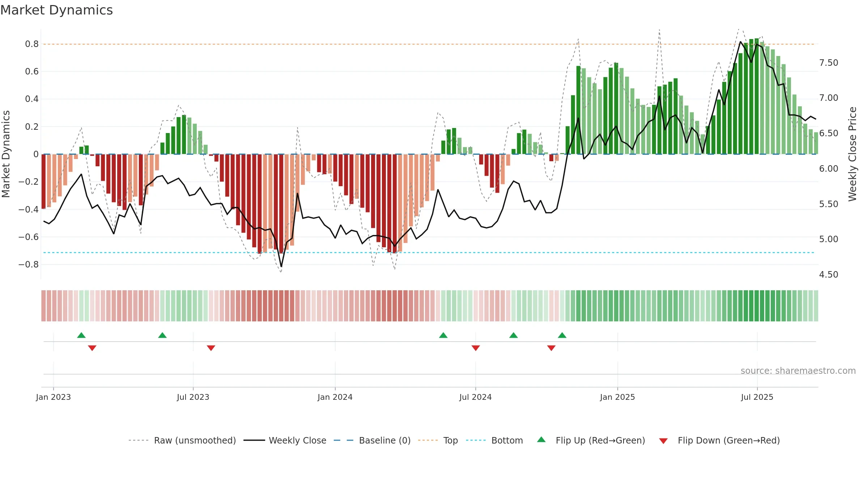Click the Jan 2025 x-axis label
The image size is (868, 488).
click(618, 397)
